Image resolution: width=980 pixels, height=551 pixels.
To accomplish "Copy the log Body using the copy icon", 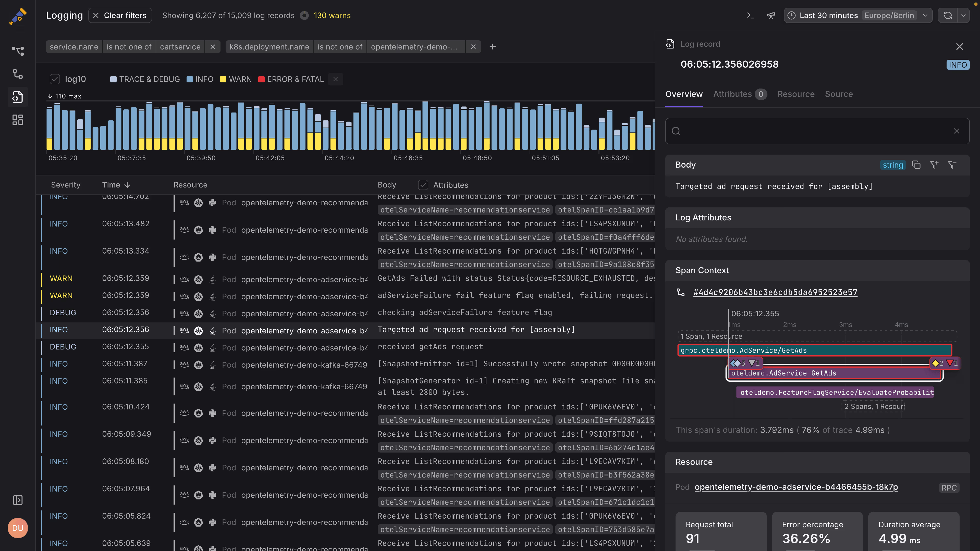I will 916,165.
